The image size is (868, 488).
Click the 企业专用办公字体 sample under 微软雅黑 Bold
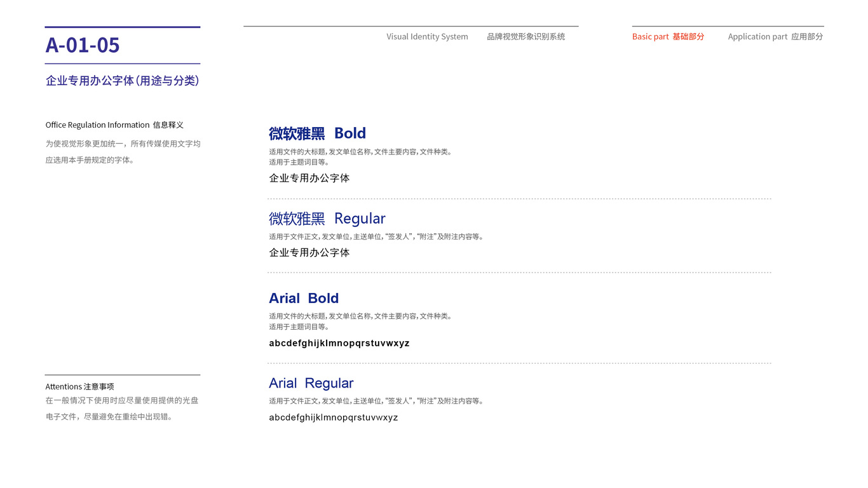pos(309,179)
